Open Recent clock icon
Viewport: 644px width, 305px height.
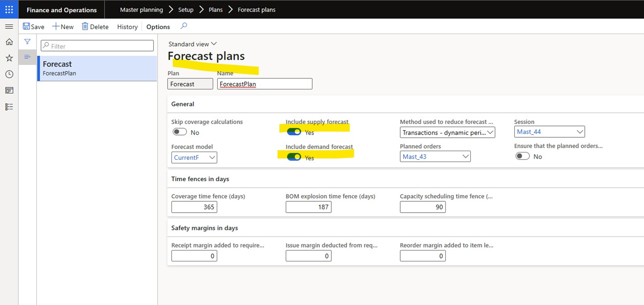[x=9, y=74]
